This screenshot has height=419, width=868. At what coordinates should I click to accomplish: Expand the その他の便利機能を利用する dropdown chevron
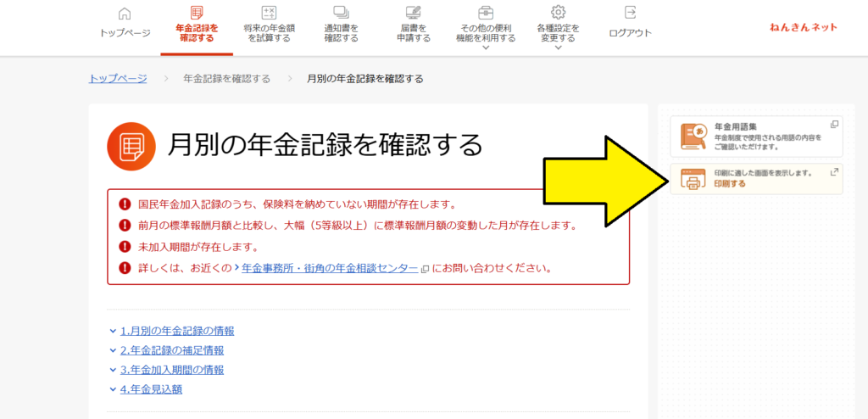(x=486, y=48)
